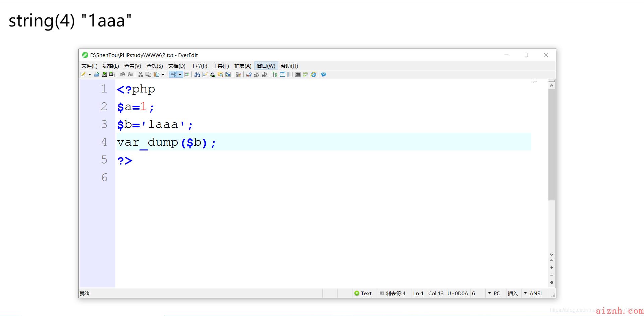Open the word wrap mode dropdown arrow
The width and height of the screenshot is (644, 316).
pyautogui.click(x=180, y=74)
